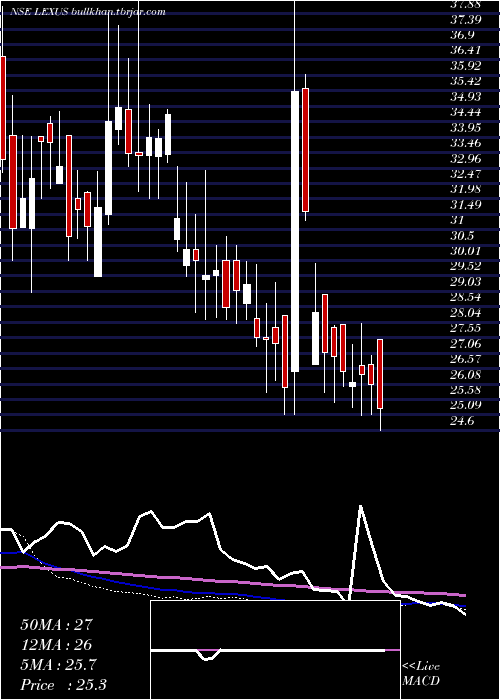500x700 pixels.
Task: Click the Price : 25.3 readout
Action: (x=63, y=685)
